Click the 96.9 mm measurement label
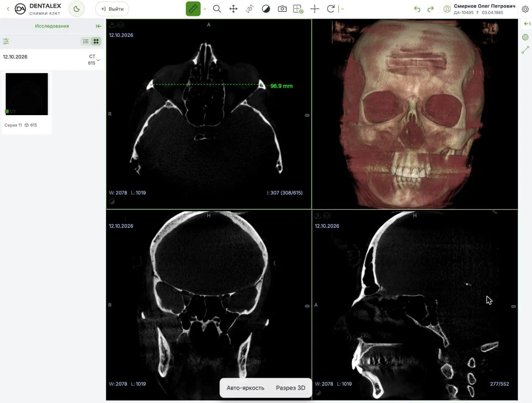 click(281, 86)
